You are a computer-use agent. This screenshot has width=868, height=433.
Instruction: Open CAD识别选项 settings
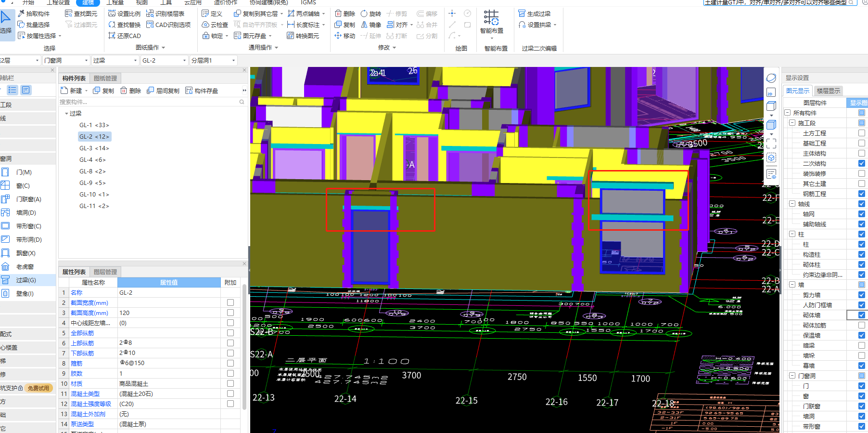pos(168,25)
